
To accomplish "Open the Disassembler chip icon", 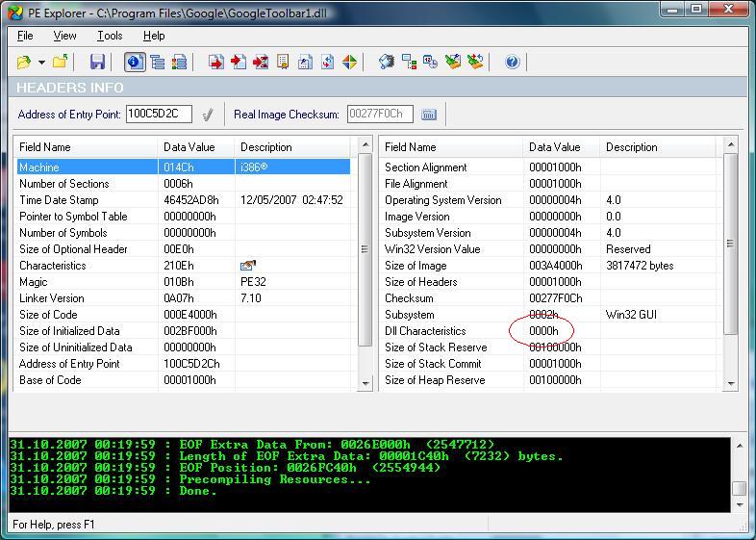I will (x=387, y=62).
